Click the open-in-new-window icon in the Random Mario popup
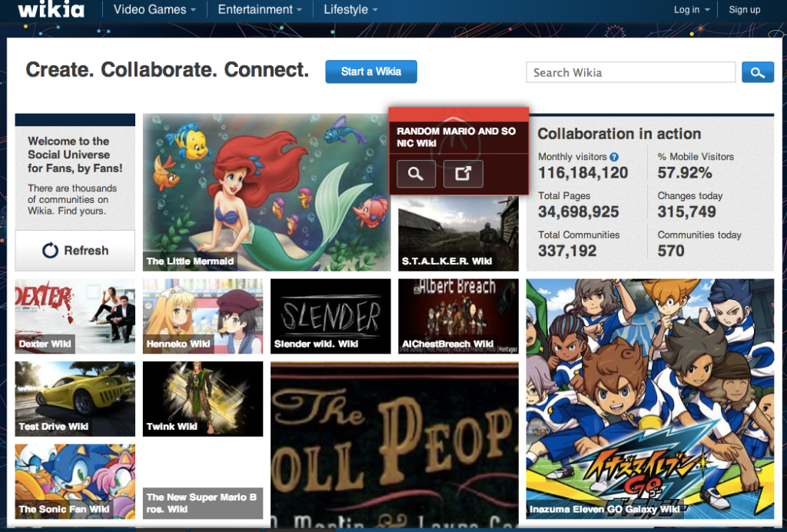The image size is (787, 532). tap(463, 174)
